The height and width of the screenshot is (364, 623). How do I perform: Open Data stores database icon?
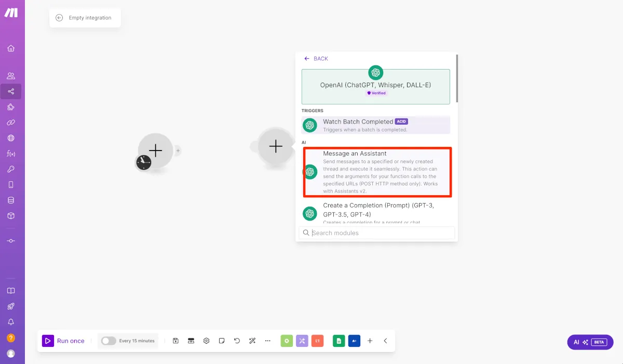[11, 200]
